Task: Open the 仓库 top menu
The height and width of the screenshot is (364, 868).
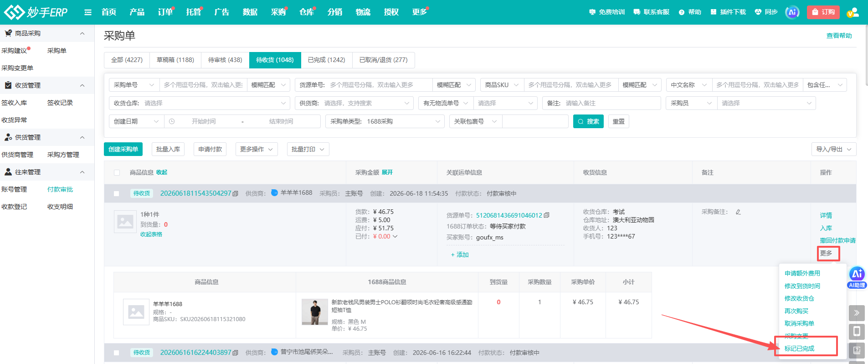Action: click(306, 12)
